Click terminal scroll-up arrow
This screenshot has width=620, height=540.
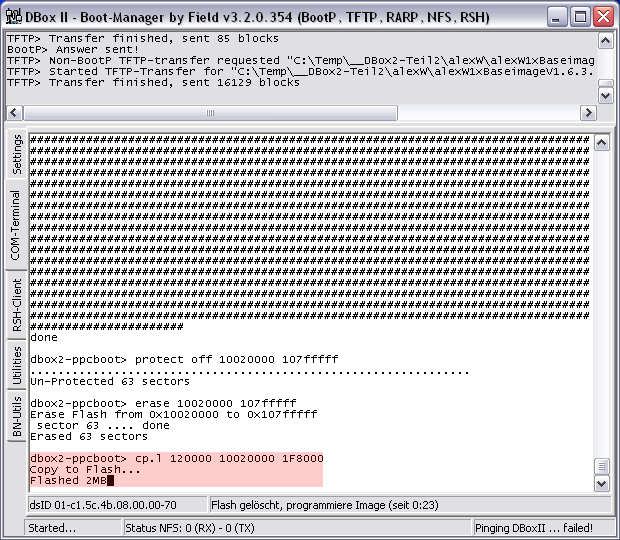[601, 143]
